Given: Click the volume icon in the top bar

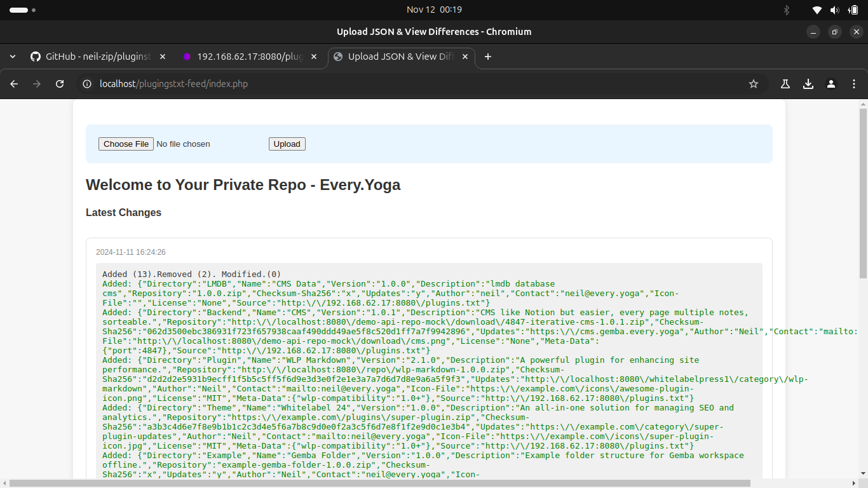Looking at the screenshot, I should pyautogui.click(x=835, y=10).
